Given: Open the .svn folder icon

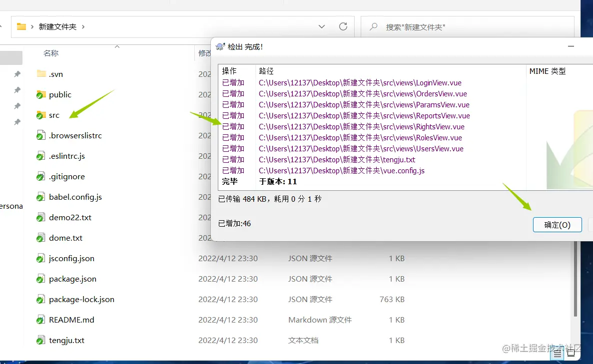Looking at the screenshot, I should coord(41,74).
